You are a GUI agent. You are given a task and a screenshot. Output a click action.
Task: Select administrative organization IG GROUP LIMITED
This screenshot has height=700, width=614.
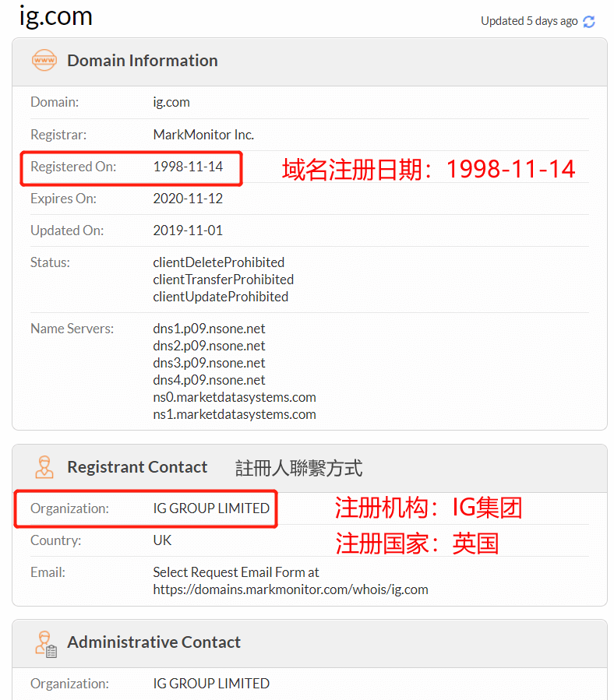(x=211, y=684)
